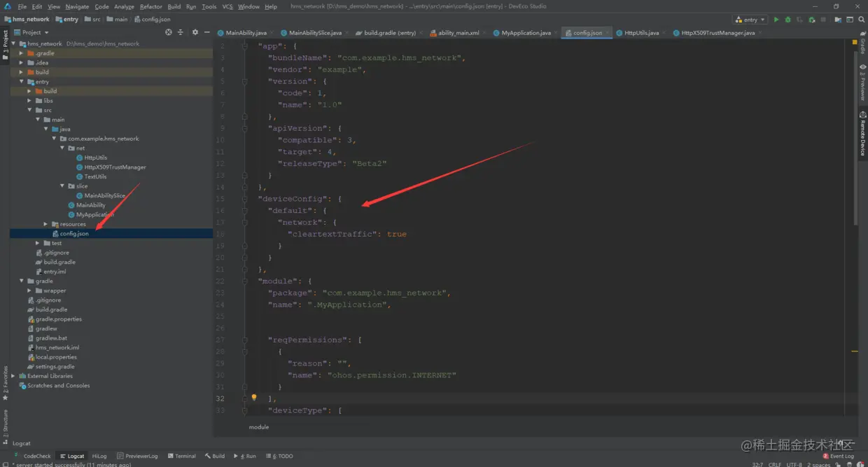Select local.properties file

click(56, 357)
